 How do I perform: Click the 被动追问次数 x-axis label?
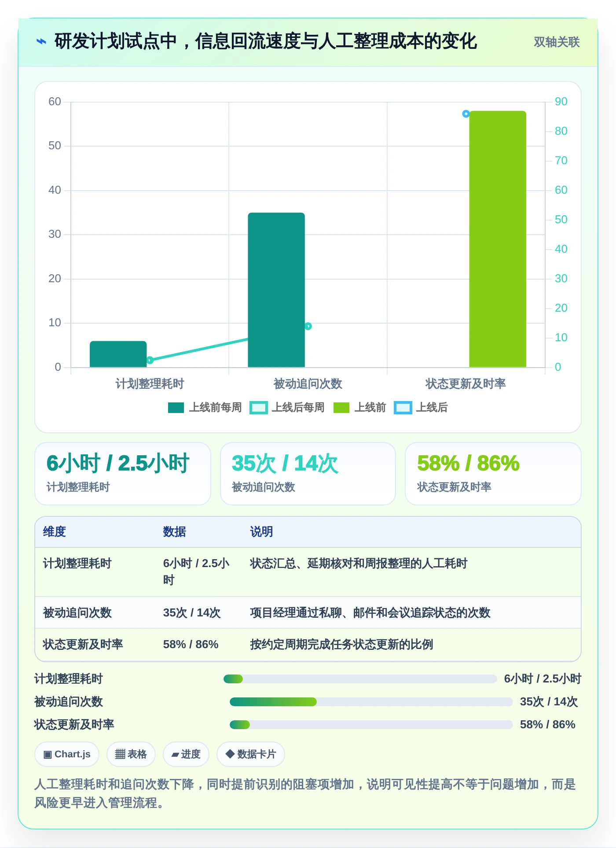pos(308,384)
